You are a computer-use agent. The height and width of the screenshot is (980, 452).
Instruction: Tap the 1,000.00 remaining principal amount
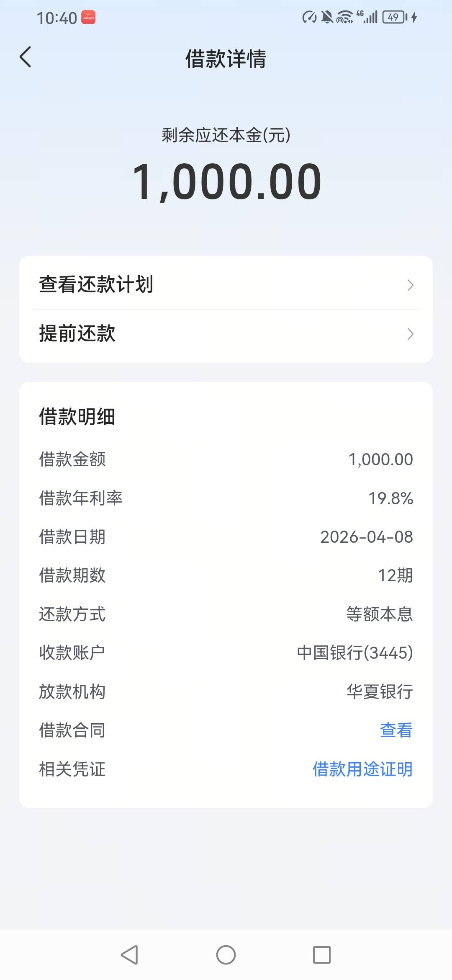click(x=226, y=182)
